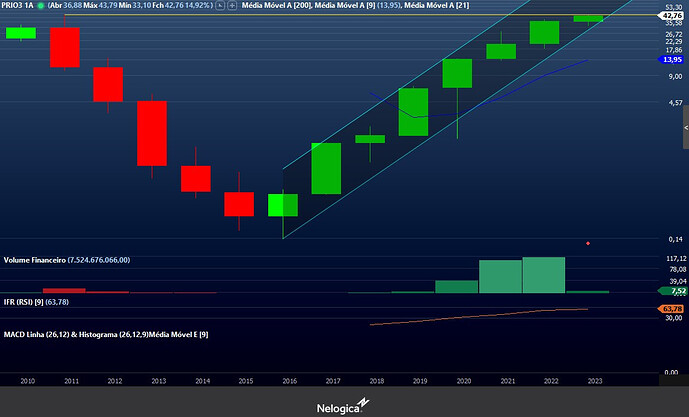Open Média Móvel A [200] indicator settings
Viewport: 689px width, 417px height.
tap(275, 6)
